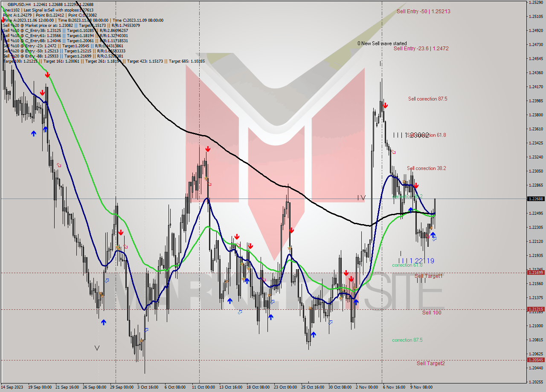Click the 1.23050 price axis value
Viewport: 546px width, 392px height.
point(536,171)
